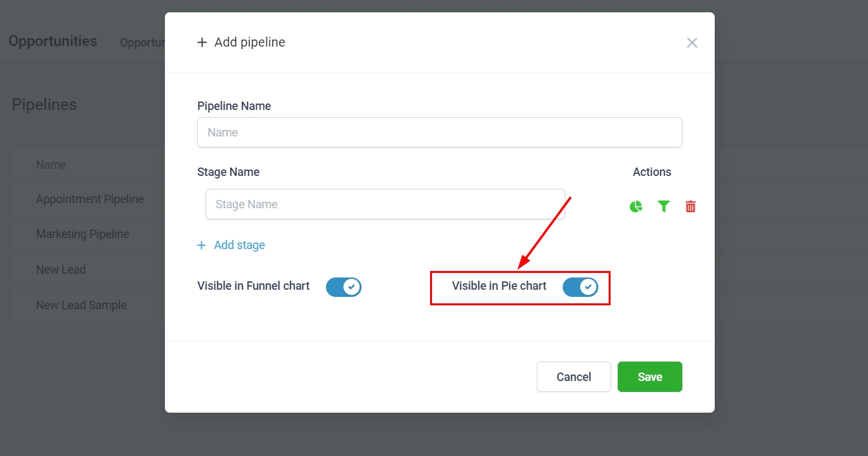Close the Add pipeline dialog with X
This screenshot has width=868, height=456.
(x=692, y=43)
